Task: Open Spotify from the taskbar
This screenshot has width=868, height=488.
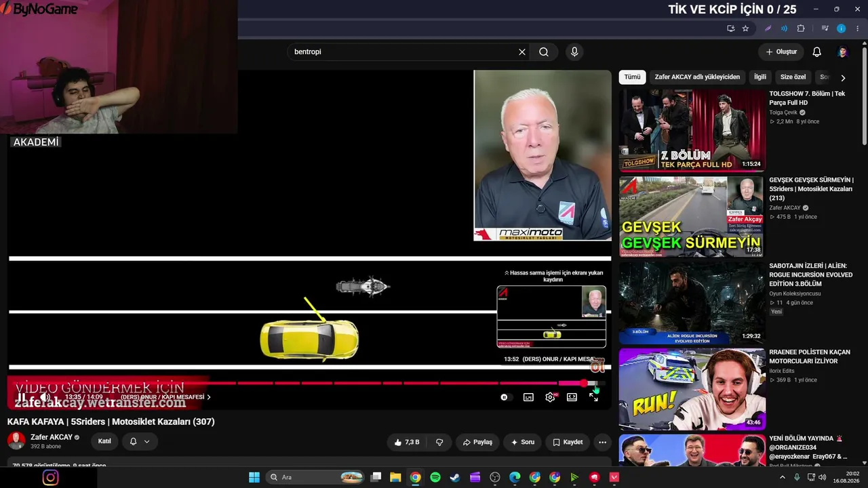Action: tap(435, 477)
